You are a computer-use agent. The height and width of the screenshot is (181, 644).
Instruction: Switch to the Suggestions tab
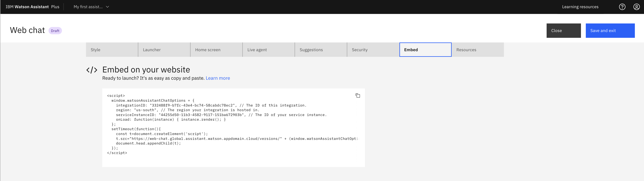[x=321, y=50]
